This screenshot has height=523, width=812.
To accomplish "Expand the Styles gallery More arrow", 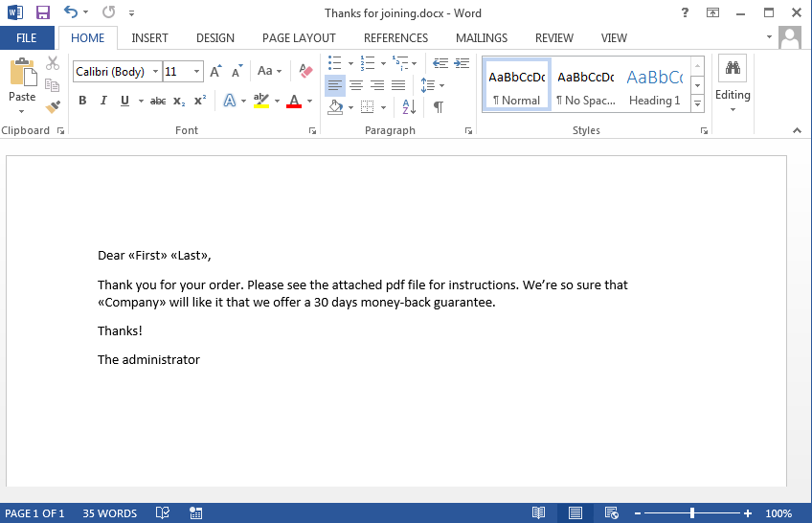I will [697, 103].
